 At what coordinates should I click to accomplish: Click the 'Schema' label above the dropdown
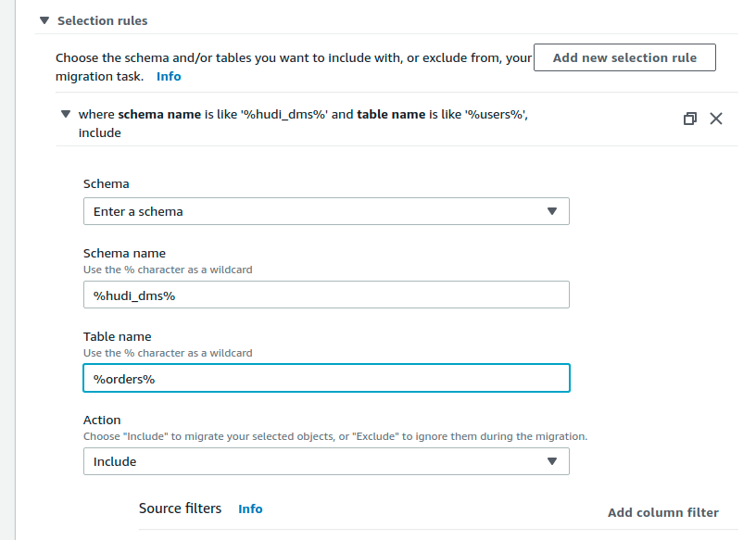[106, 183]
